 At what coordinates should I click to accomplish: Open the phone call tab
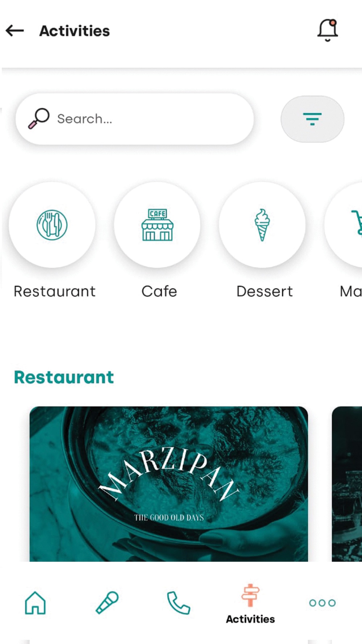pos(178,603)
